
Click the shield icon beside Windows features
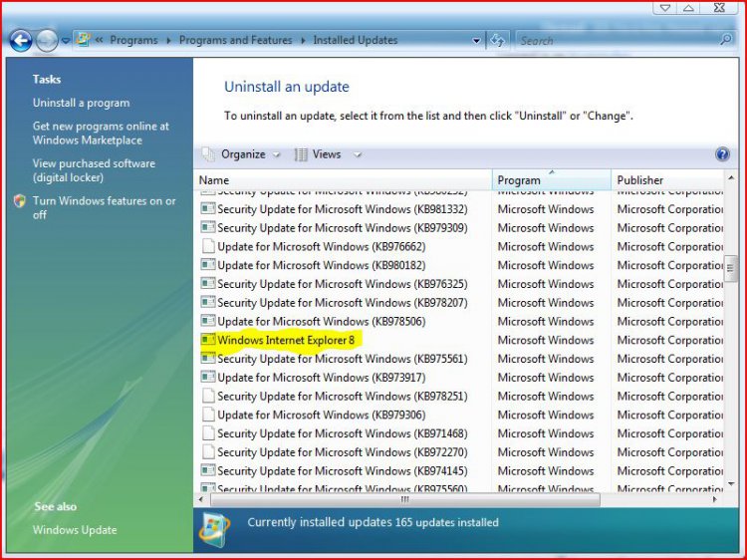tap(19, 201)
